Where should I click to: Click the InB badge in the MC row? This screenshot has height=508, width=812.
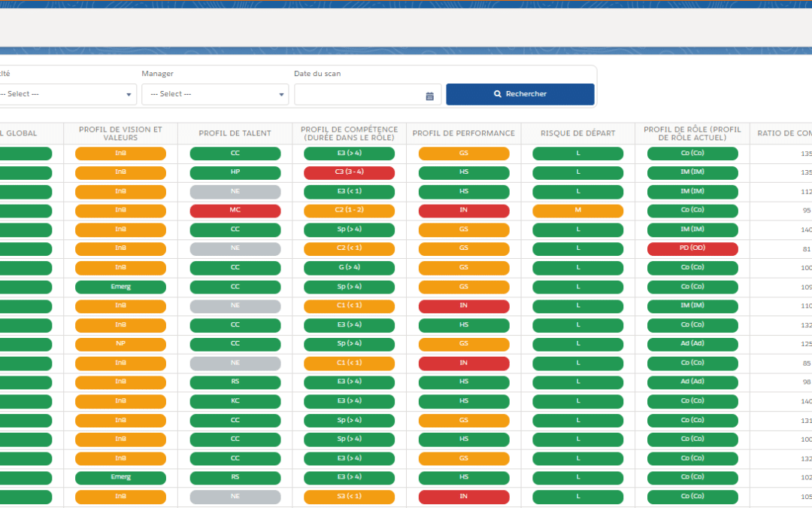coord(120,211)
